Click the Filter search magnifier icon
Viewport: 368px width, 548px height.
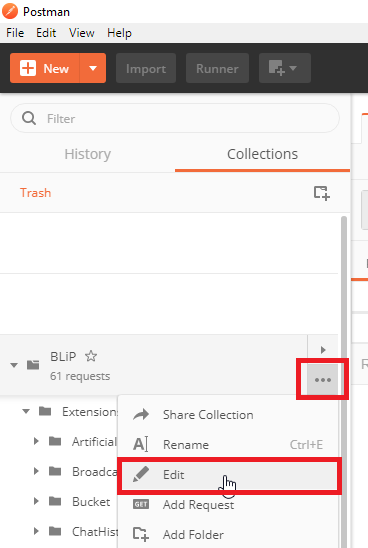click(x=29, y=118)
